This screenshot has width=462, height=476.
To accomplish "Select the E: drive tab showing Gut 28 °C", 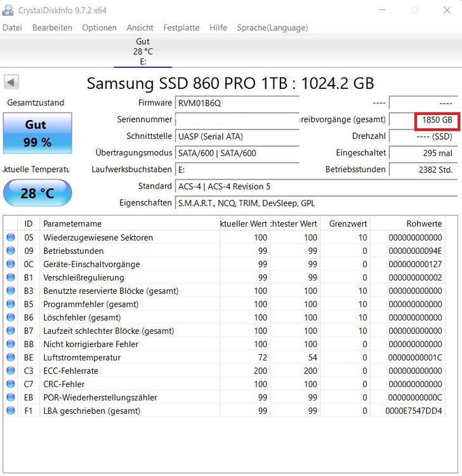I will 143,51.
